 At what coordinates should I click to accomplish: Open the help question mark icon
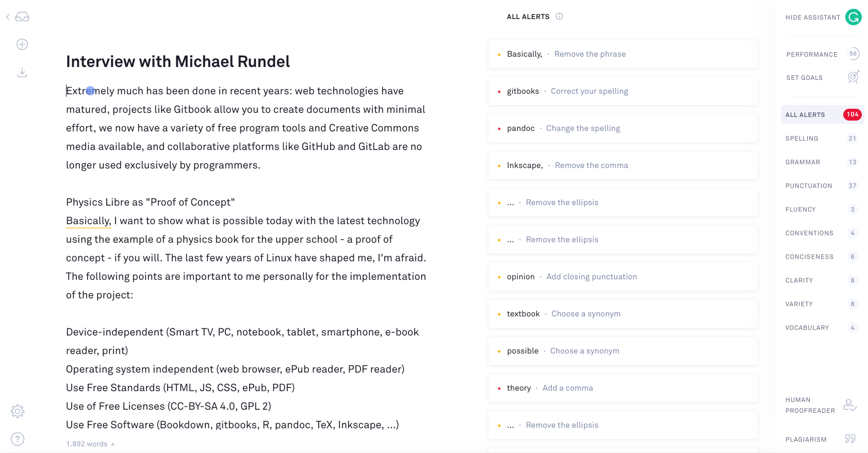pos(18,439)
